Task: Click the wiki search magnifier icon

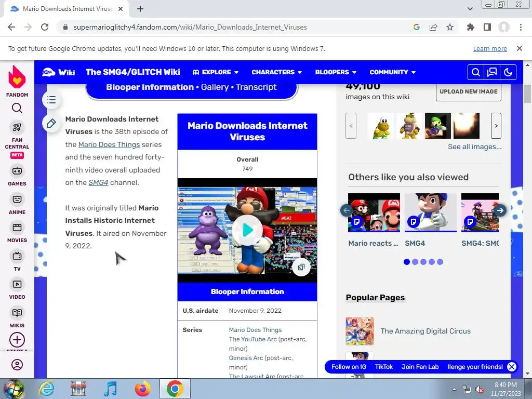Action: click(476, 72)
